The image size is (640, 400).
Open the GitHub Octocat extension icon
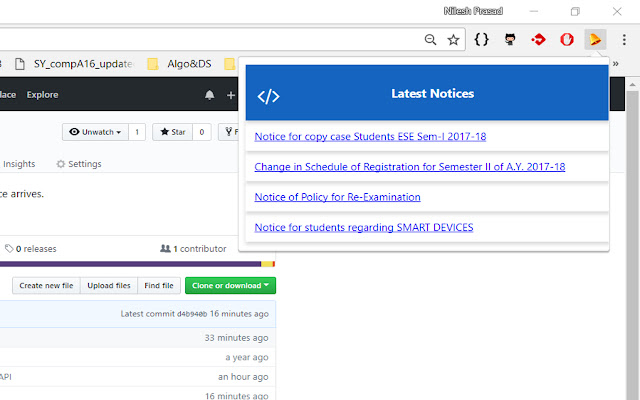click(x=510, y=39)
